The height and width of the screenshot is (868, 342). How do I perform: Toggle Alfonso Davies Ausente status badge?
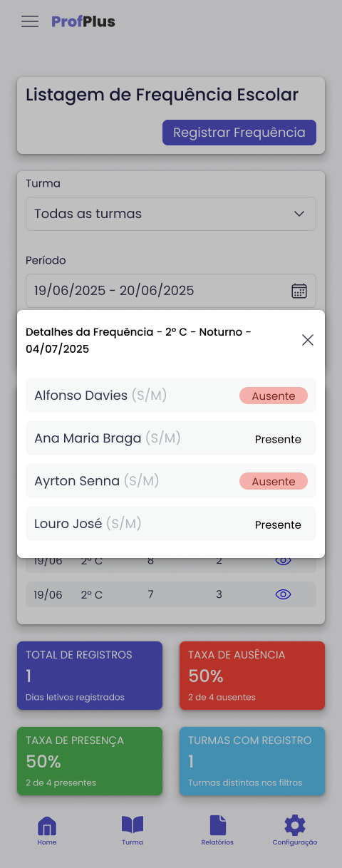(274, 396)
